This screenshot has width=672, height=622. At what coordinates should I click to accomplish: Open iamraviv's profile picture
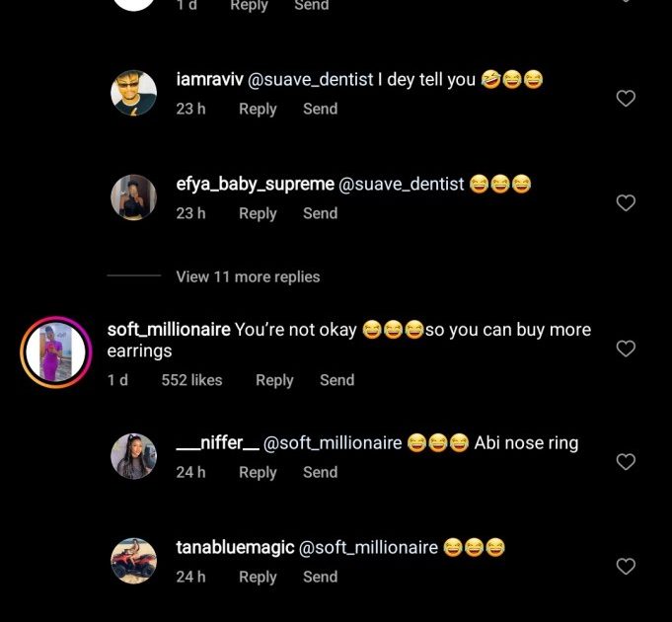tap(133, 93)
